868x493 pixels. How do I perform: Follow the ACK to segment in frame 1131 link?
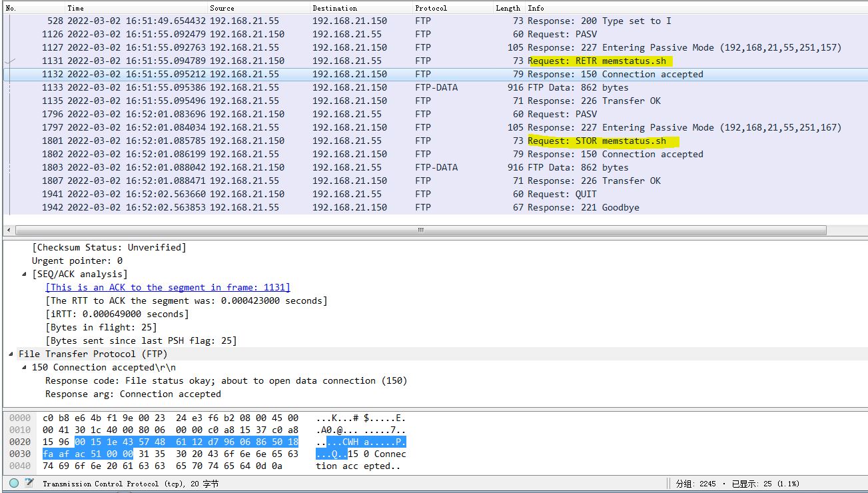pos(168,287)
